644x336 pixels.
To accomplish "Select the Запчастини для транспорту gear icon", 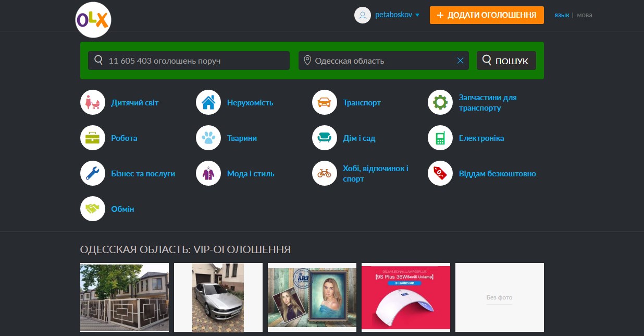I will (x=440, y=102).
